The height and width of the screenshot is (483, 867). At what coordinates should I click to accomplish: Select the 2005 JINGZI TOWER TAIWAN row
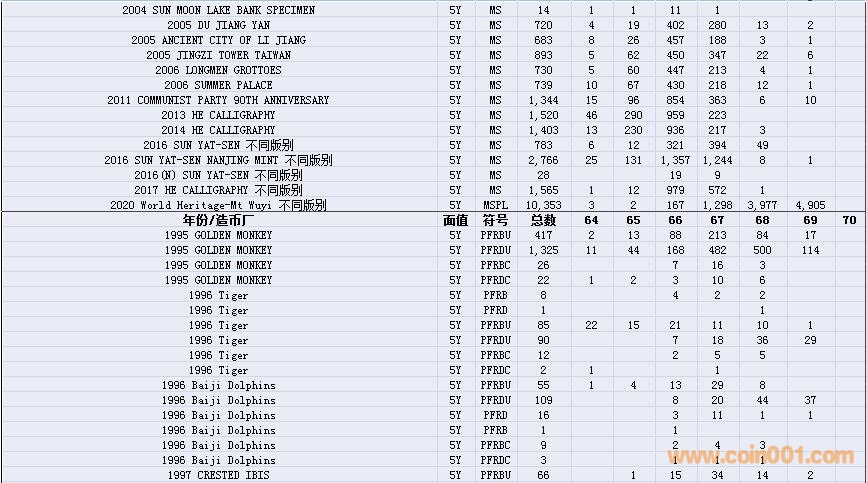[x=218, y=55]
